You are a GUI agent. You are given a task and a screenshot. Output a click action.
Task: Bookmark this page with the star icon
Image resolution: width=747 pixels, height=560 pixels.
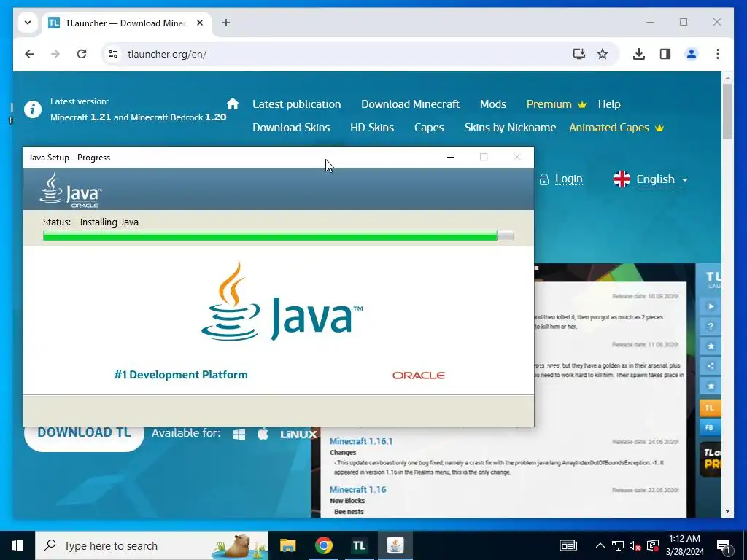coord(603,54)
